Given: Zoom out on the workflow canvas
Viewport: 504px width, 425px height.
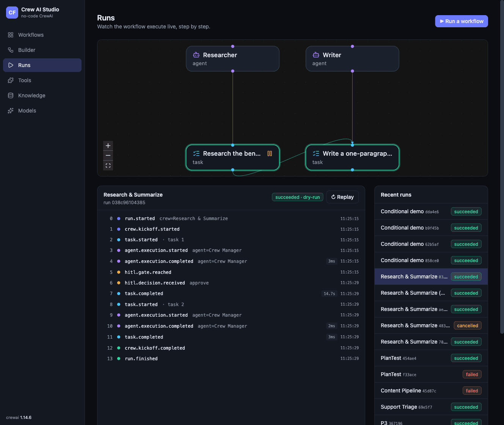Looking at the screenshot, I should [x=108, y=156].
